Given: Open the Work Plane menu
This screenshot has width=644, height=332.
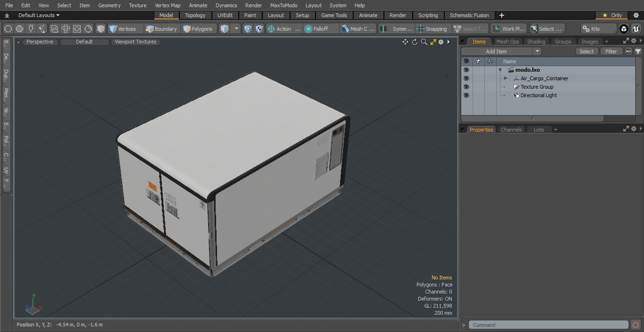Looking at the screenshot, I should click(x=508, y=29).
